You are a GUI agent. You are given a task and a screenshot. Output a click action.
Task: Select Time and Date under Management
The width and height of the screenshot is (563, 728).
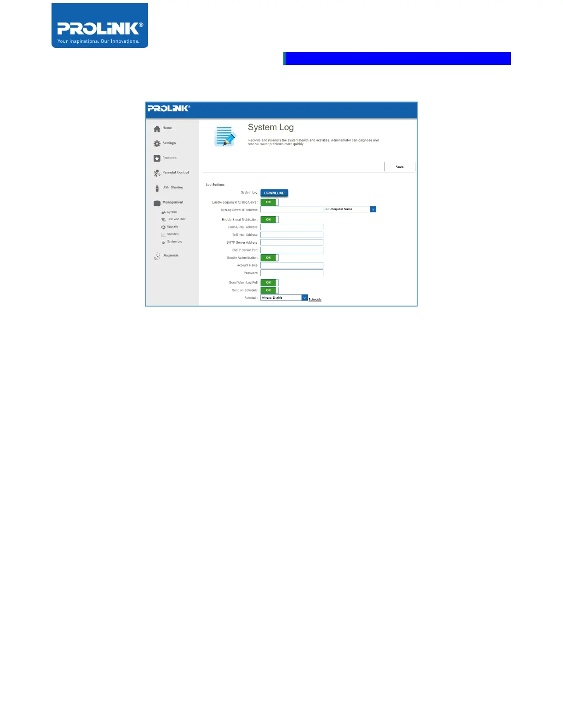[177, 219]
